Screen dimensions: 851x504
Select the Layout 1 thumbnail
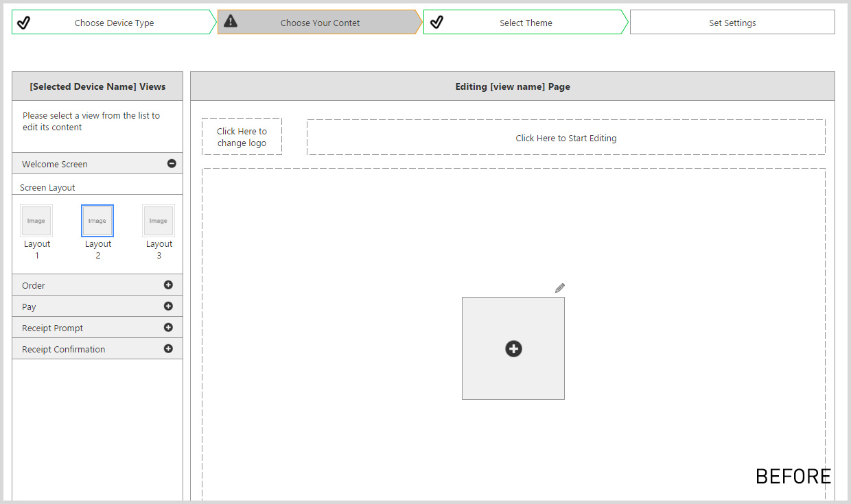coord(36,221)
